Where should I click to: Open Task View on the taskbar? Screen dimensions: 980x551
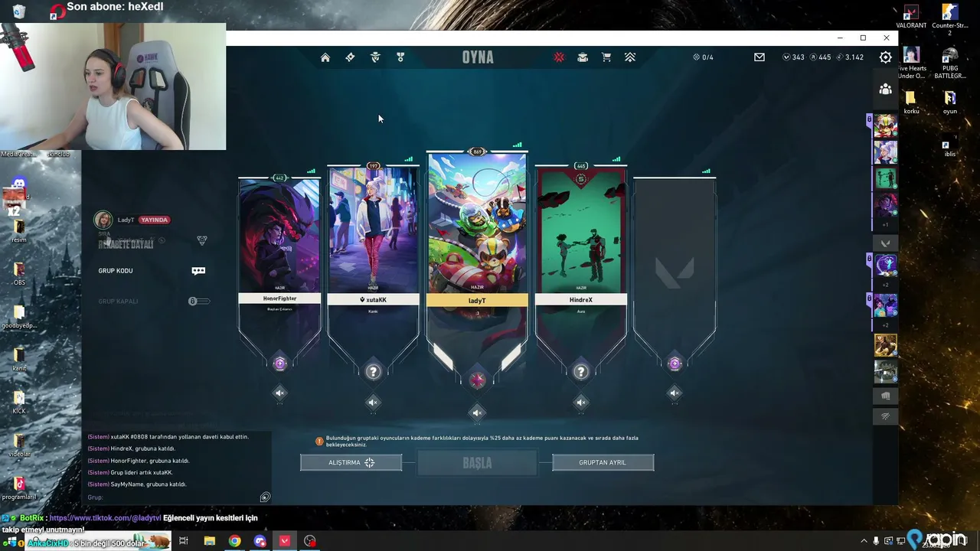coord(184,541)
